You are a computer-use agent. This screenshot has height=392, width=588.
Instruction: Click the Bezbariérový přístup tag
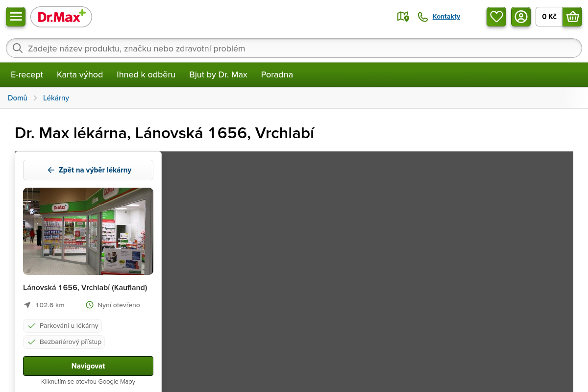click(64, 342)
